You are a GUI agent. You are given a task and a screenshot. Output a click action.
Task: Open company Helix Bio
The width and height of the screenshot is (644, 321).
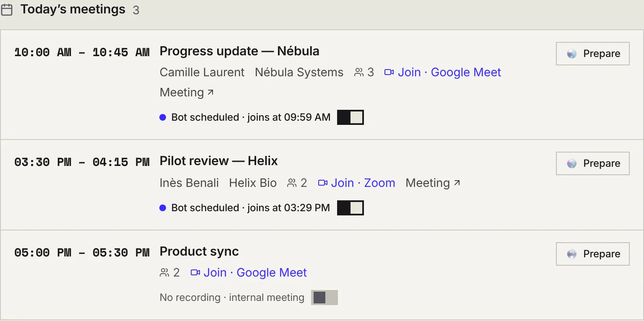pos(253,183)
